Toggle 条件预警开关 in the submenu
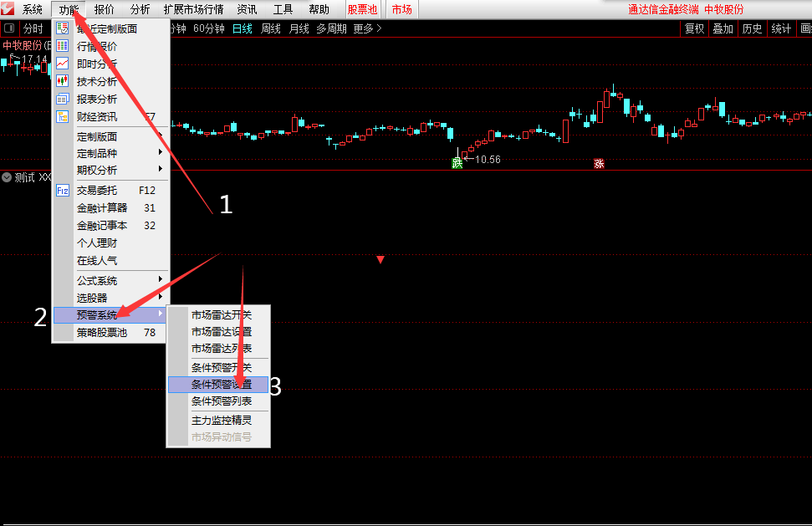The image size is (812, 526). [x=221, y=368]
